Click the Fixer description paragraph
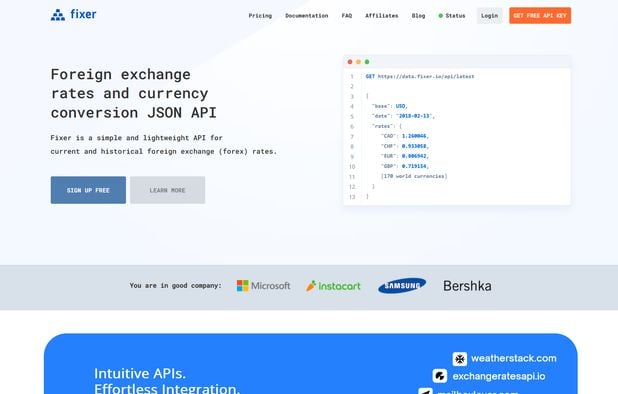This screenshot has height=394, width=618. [164, 145]
